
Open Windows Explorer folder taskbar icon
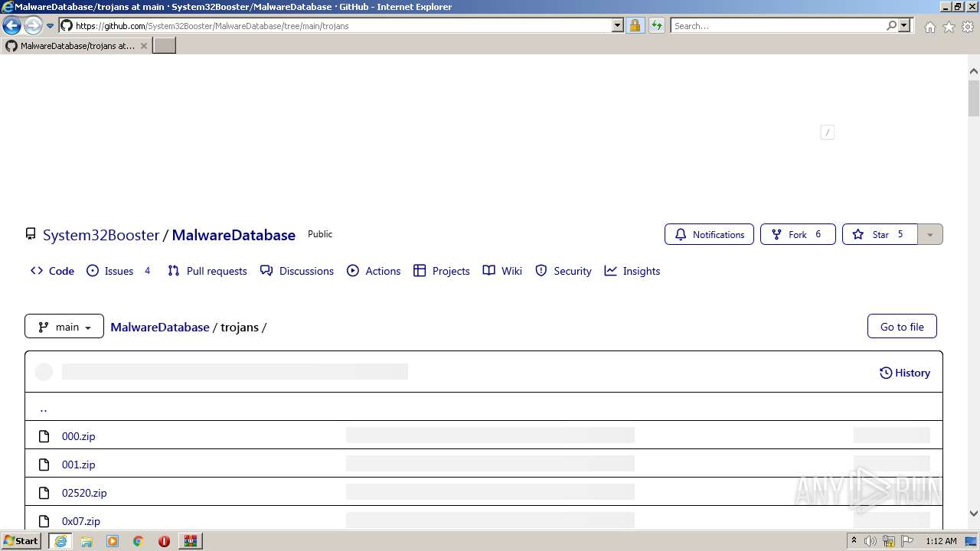coord(87,541)
